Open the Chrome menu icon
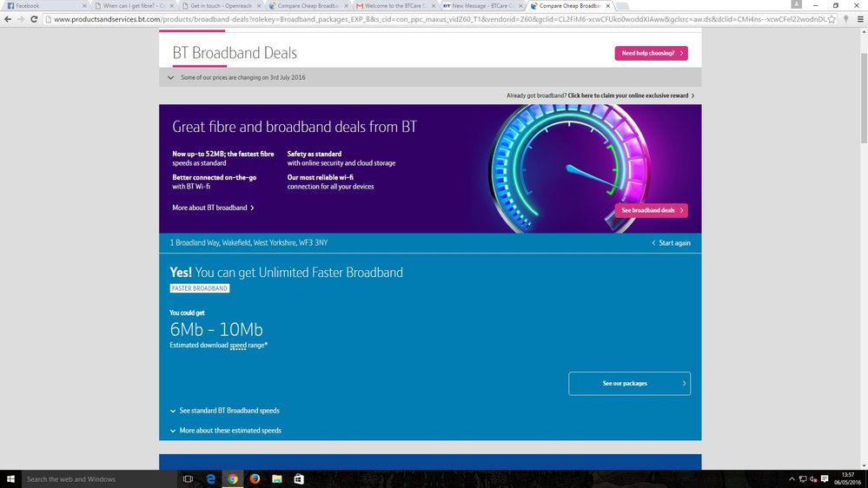This screenshot has width=868, height=488. (859, 19)
